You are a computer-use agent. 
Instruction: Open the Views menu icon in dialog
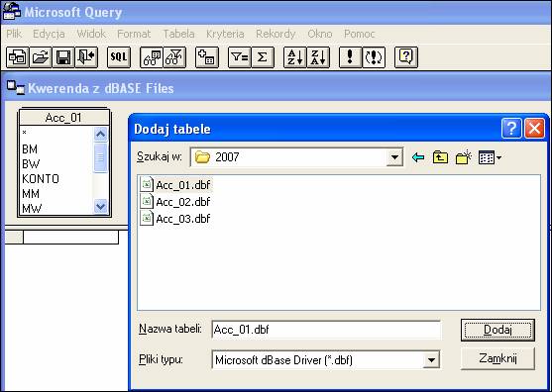pos(490,157)
